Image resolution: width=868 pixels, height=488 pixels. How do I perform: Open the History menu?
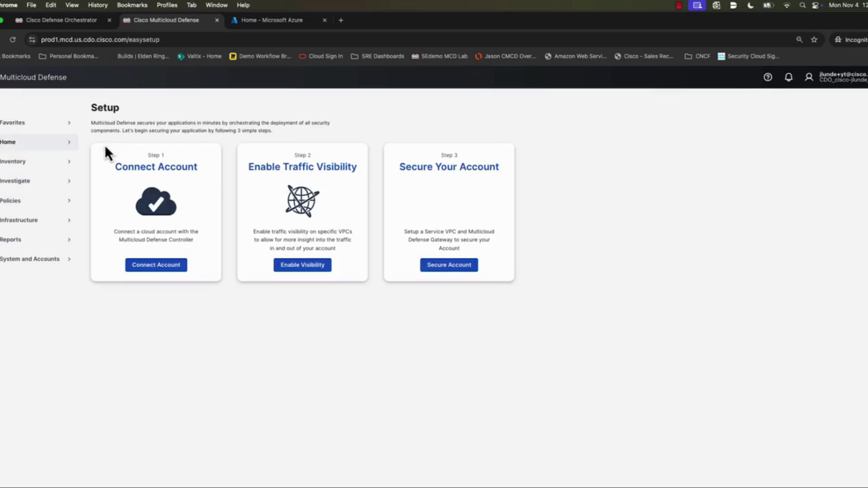pyautogui.click(x=98, y=5)
